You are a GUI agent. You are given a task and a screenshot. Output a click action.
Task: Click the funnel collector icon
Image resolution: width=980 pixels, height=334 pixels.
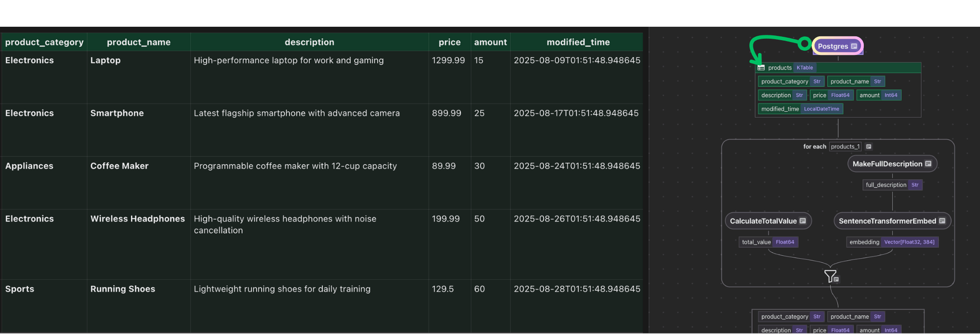[830, 276]
